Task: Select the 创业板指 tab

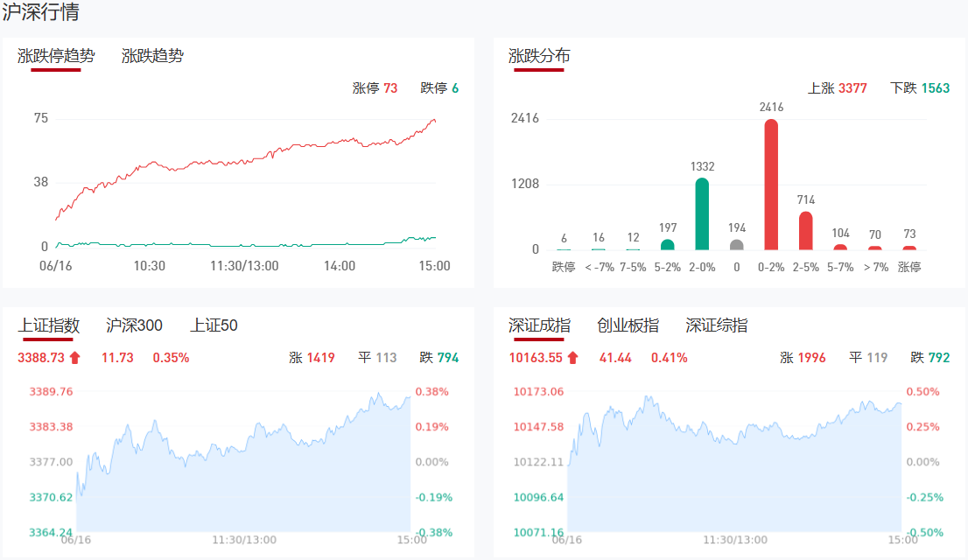Action: pyautogui.click(x=628, y=325)
